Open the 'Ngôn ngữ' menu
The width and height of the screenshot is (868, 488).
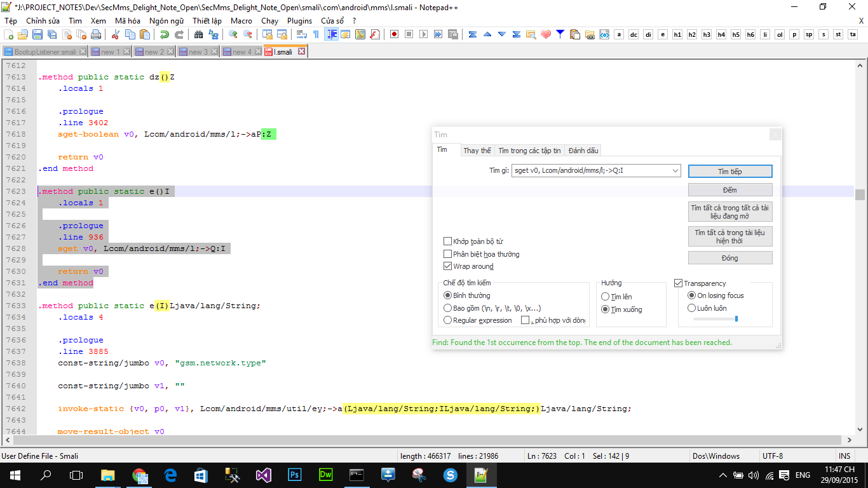tap(166, 20)
